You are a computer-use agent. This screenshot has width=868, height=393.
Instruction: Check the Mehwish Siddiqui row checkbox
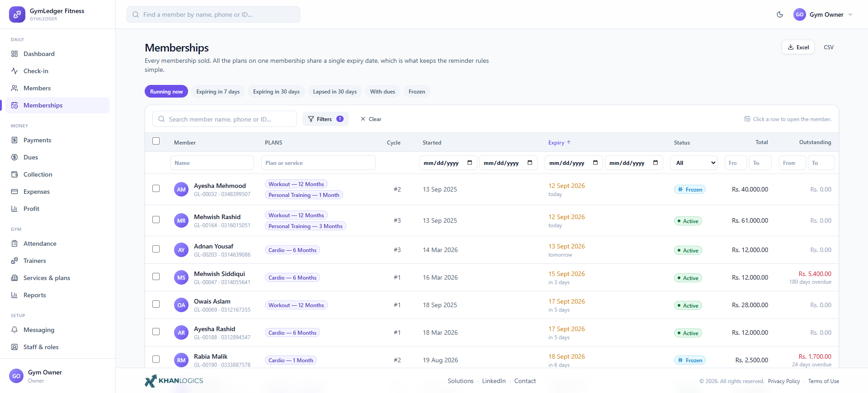click(x=156, y=276)
